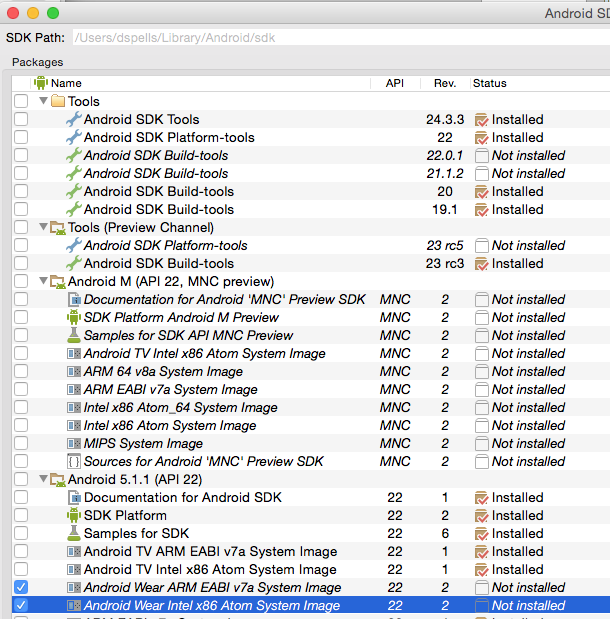610x619 pixels.
Task: Click the green zoom window button
Action: pyautogui.click(x=53, y=13)
